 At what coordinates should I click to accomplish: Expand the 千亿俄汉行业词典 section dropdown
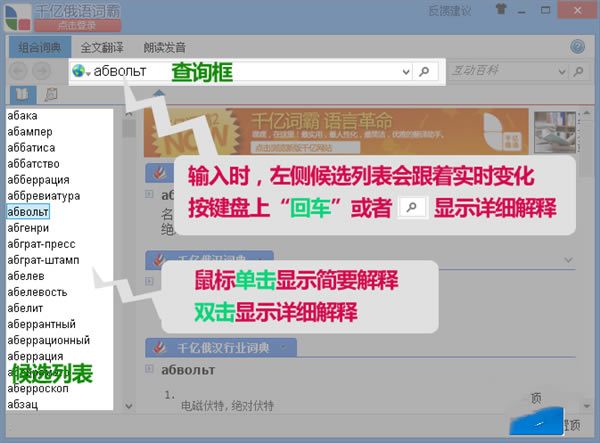284,347
